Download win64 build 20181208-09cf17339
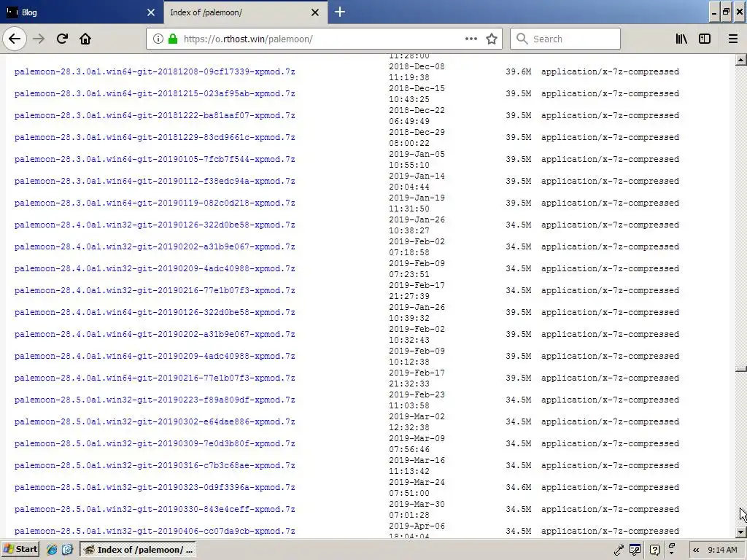This screenshot has height=560, width=747. pyautogui.click(x=155, y=71)
